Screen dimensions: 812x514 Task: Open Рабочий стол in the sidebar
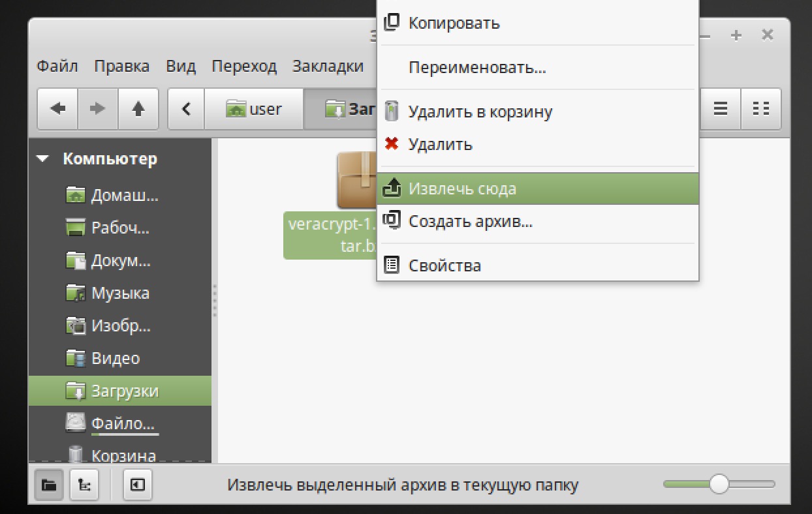(120, 228)
